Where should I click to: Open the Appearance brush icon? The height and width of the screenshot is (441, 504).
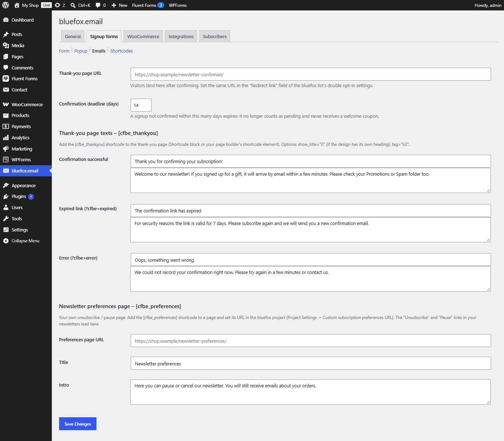click(6, 185)
